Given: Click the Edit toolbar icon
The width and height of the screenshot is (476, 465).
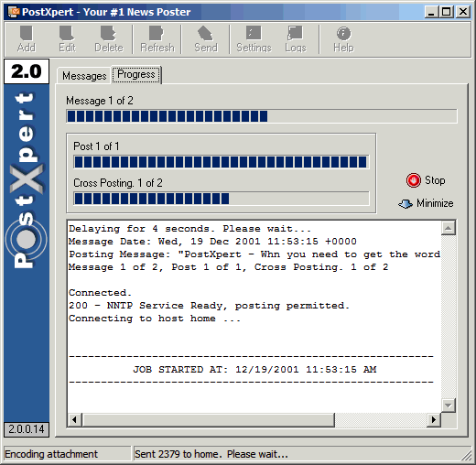Looking at the screenshot, I should (67, 39).
